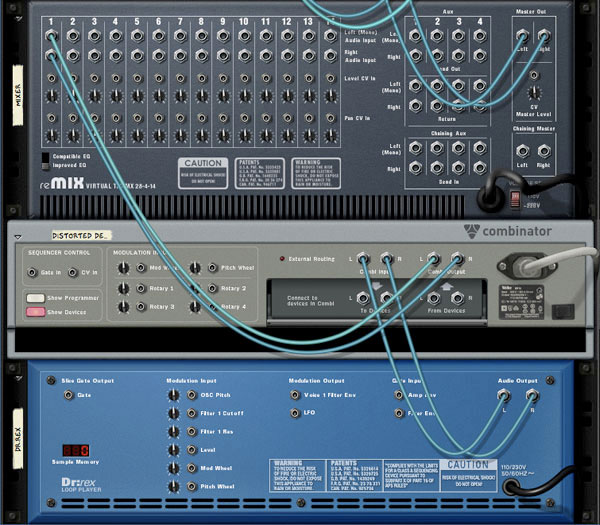Click Combinator Rotary 3 CV jack
600x525 pixels.
(x=141, y=307)
